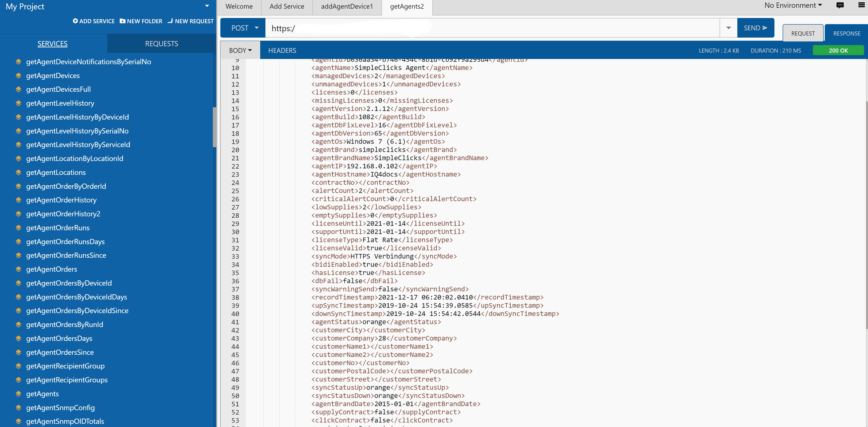Open the HEADERS tab

pyautogui.click(x=282, y=50)
